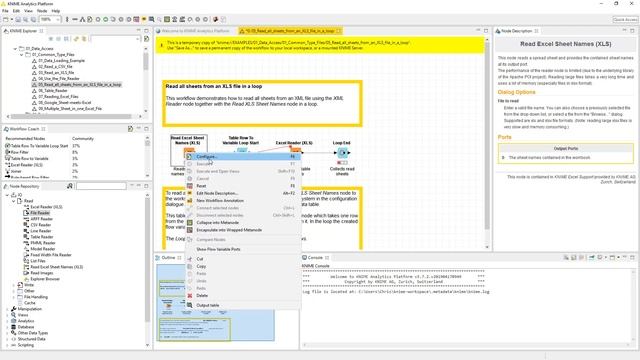Click the Node Repository search field
640x360 pixels.
click(x=101, y=186)
